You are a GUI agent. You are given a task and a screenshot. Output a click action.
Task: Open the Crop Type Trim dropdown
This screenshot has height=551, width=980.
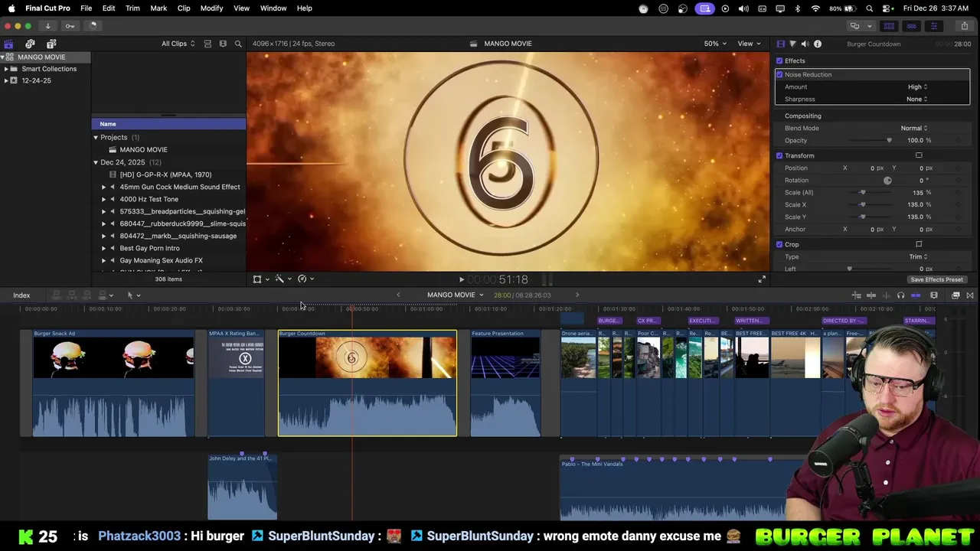[918, 256]
